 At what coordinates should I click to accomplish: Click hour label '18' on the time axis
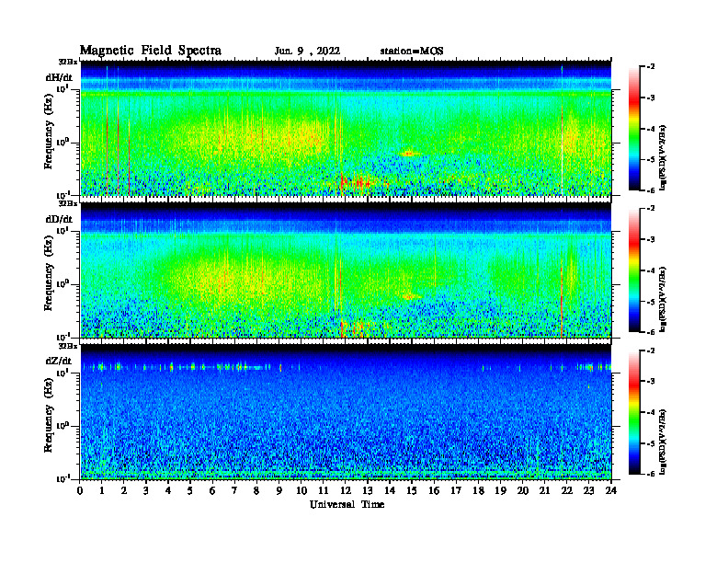pyautogui.click(x=478, y=490)
